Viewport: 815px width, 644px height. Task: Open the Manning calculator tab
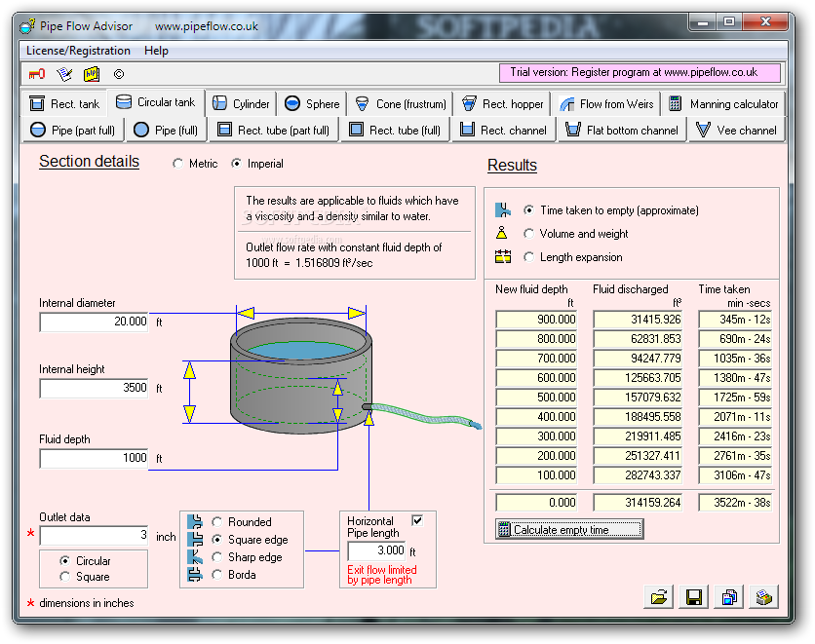[x=723, y=104]
